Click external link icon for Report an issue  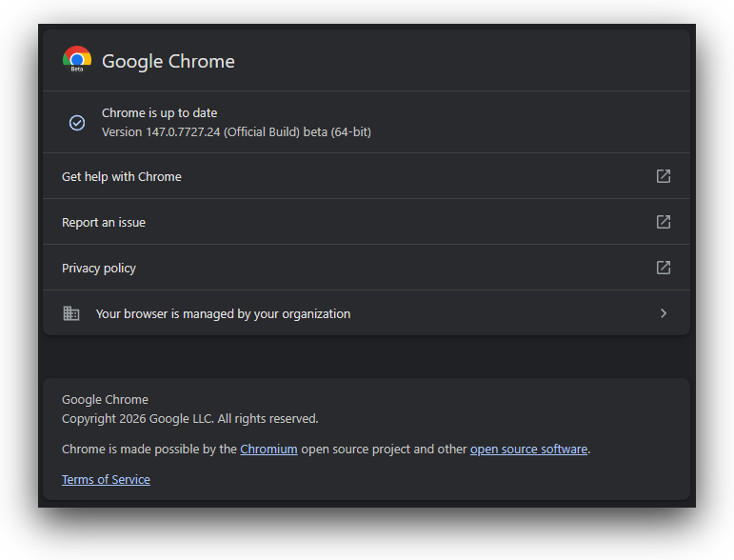664,222
